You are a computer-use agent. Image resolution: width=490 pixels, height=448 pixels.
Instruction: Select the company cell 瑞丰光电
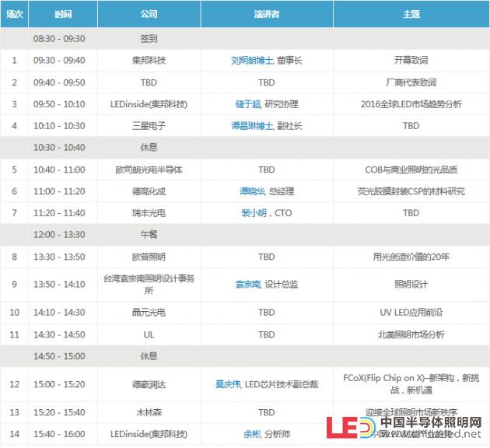point(149,213)
